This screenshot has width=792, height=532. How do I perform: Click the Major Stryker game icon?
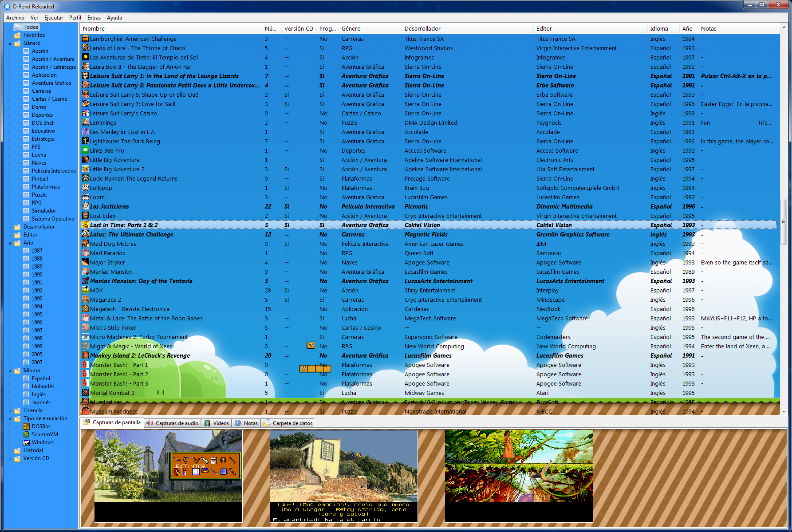[x=86, y=262]
